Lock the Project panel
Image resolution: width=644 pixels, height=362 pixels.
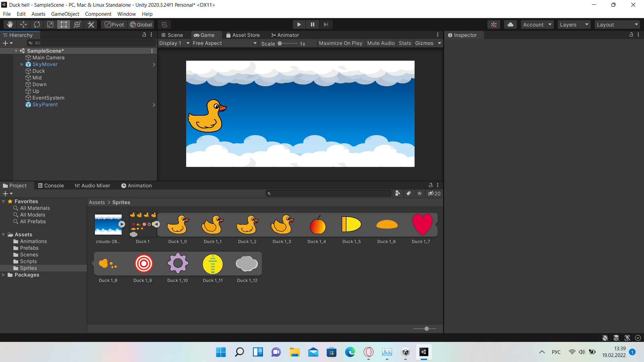point(430,185)
